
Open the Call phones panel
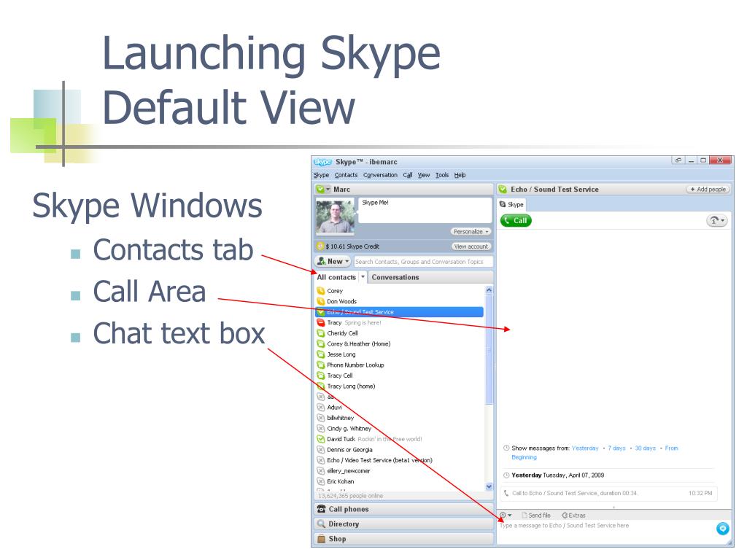click(x=403, y=509)
